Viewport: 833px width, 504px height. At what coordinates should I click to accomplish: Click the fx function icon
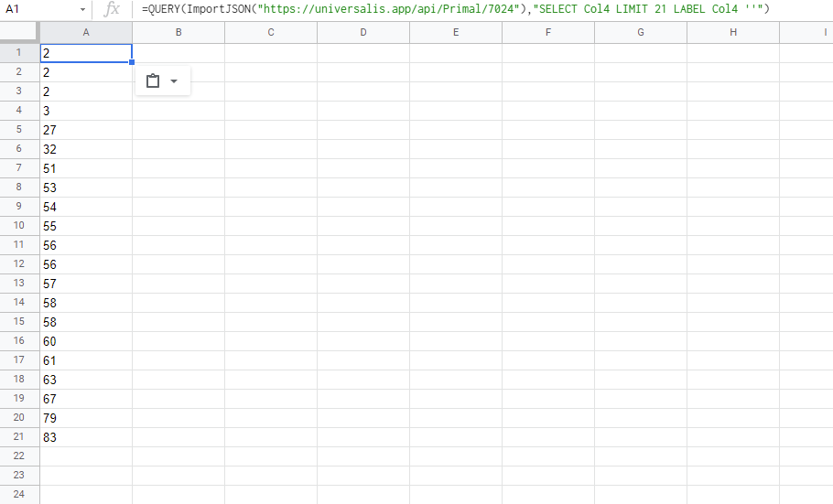(112, 9)
